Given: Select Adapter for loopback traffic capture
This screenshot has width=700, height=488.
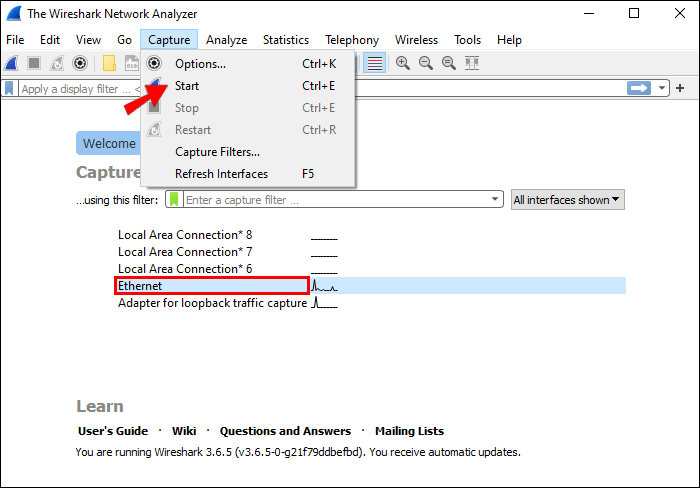Looking at the screenshot, I should coord(212,303).
